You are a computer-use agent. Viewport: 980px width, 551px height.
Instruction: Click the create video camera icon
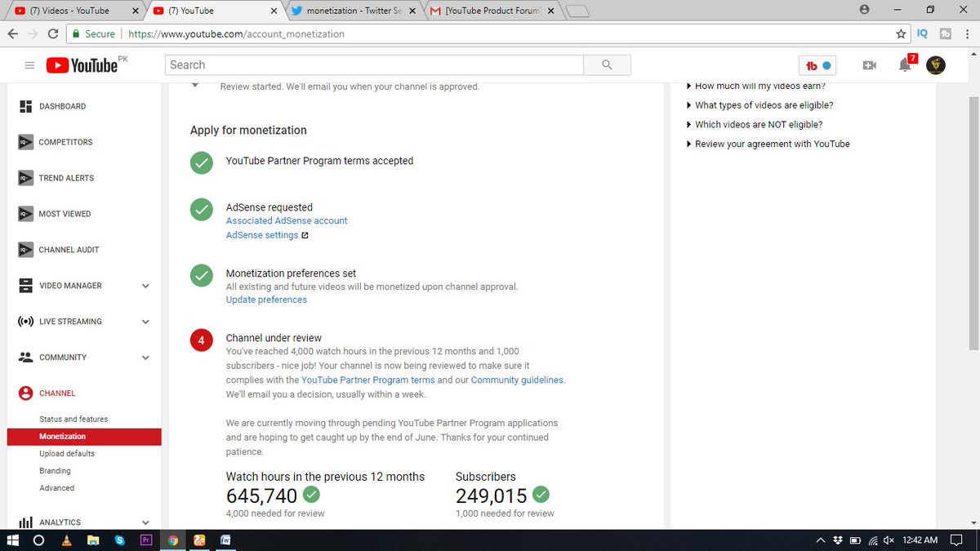point(870,65)
